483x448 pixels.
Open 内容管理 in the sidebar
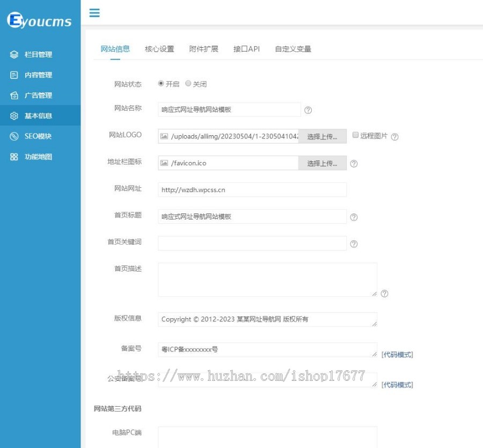[40, 75]
